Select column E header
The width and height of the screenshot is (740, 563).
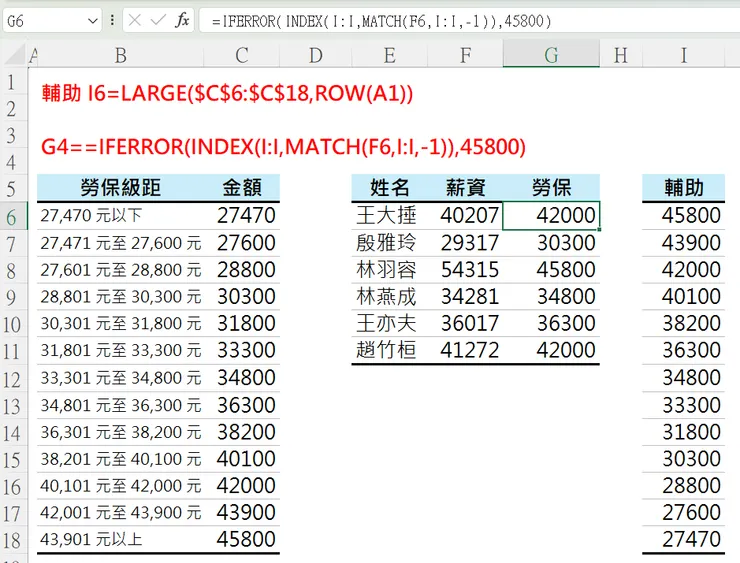390,56
